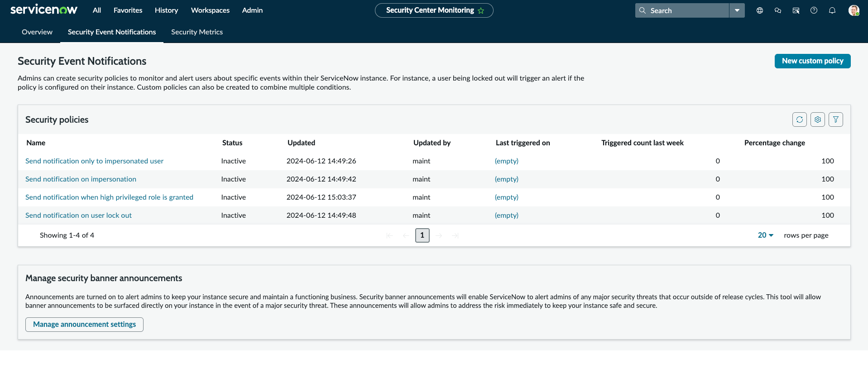Sort by Last triggered on column
This screenshot has width=868, height=383.
523,143
